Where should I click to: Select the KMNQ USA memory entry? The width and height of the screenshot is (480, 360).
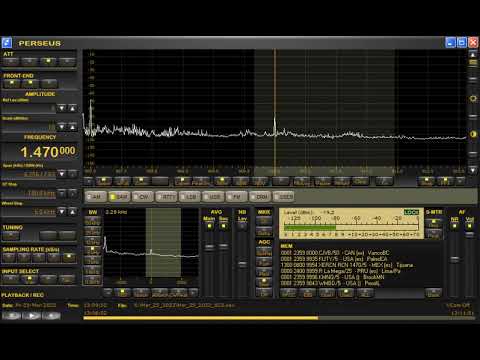tap(332, 277)
